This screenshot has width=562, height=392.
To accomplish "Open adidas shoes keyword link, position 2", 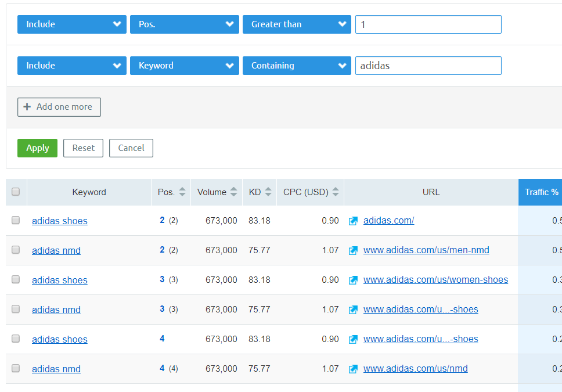I will tap(59, 221).
